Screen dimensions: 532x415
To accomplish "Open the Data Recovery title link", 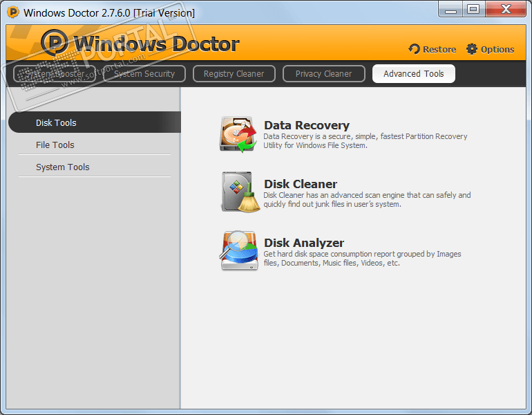I will pos(307,125).
